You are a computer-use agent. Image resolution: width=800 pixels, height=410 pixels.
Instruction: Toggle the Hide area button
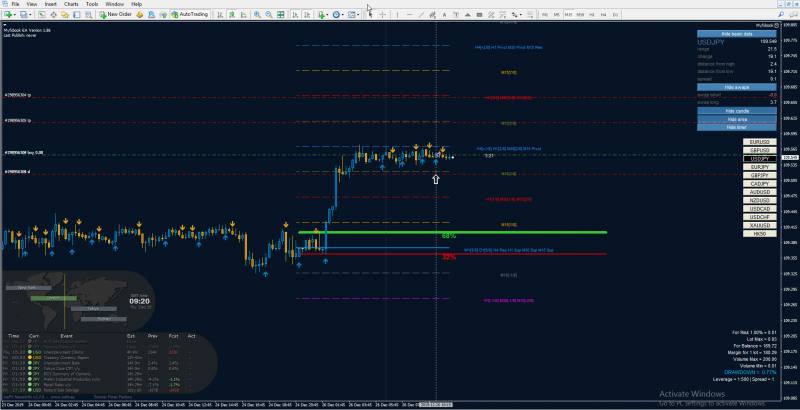pyautogui.click(x=737, y=119)
